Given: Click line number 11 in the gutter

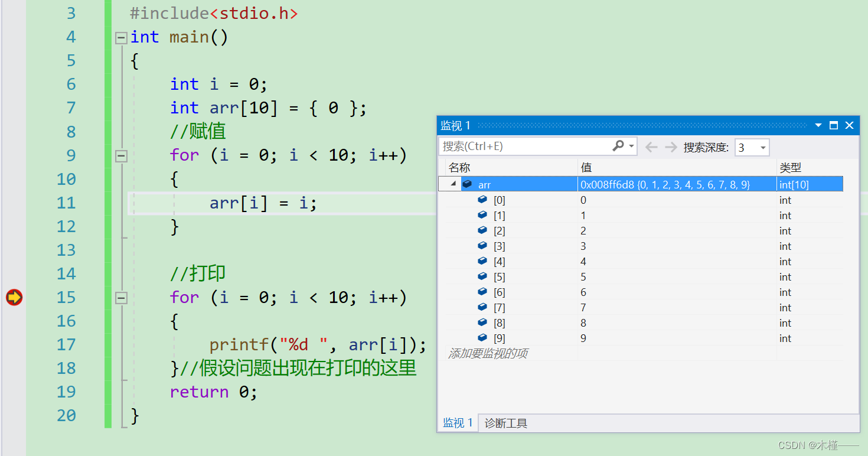Looking at the screenshot, I should tap(67, 203).
